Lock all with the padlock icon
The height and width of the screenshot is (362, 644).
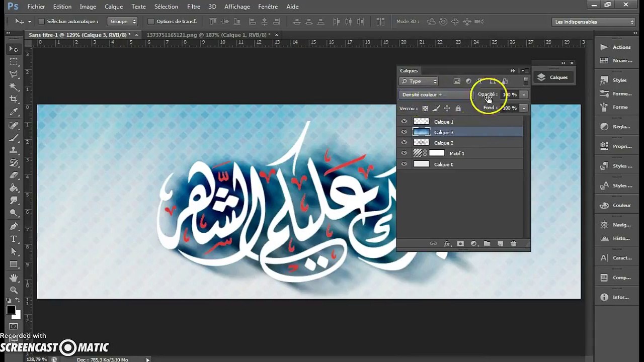coord(458,108)
